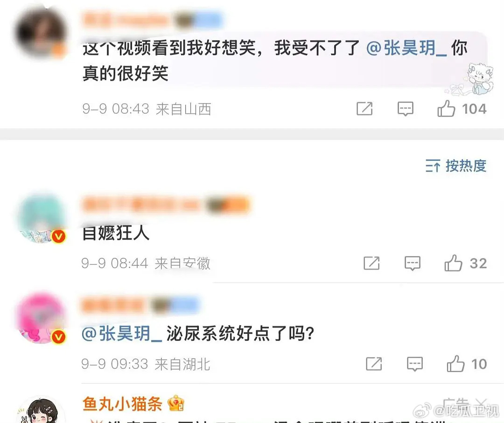Change sorting with 按热度
Image resolution: width=504 pixels, height=423 pixels.
click(x=456, y=166)
